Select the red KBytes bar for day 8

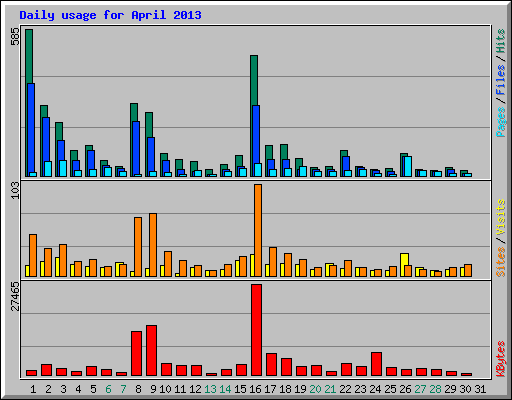136,354
